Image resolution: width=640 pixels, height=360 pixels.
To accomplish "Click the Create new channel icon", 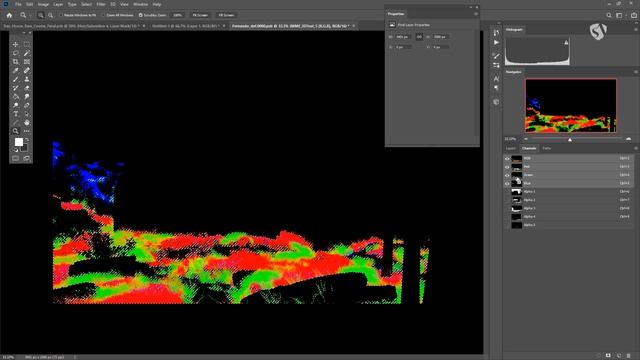I will click(x=619, y=356).
